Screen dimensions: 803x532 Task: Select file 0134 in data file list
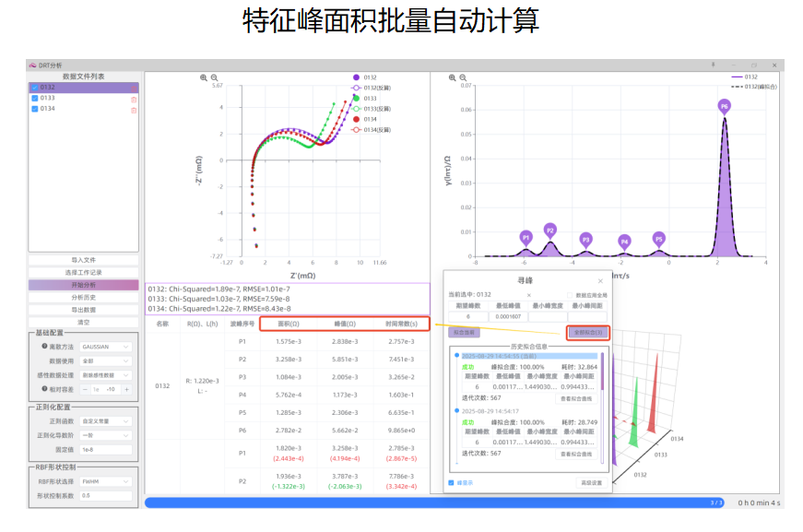48,109
